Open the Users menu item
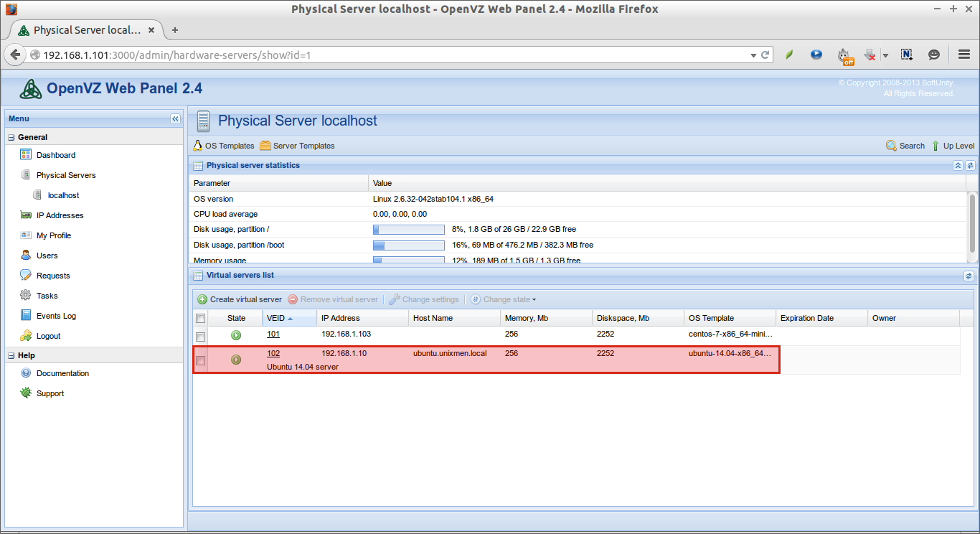980x534 pixels. (47, 256)
